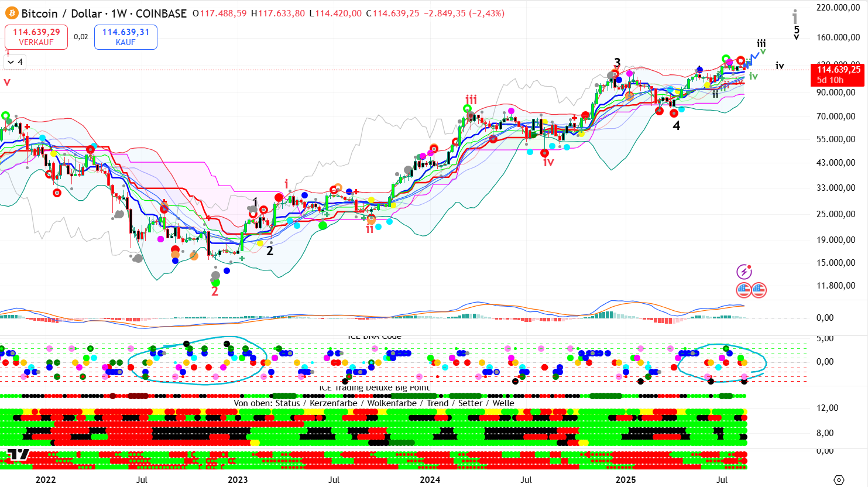The image size is (868, 487).
Task: Open the right US flag event marker
Action: tap(759, 290)
